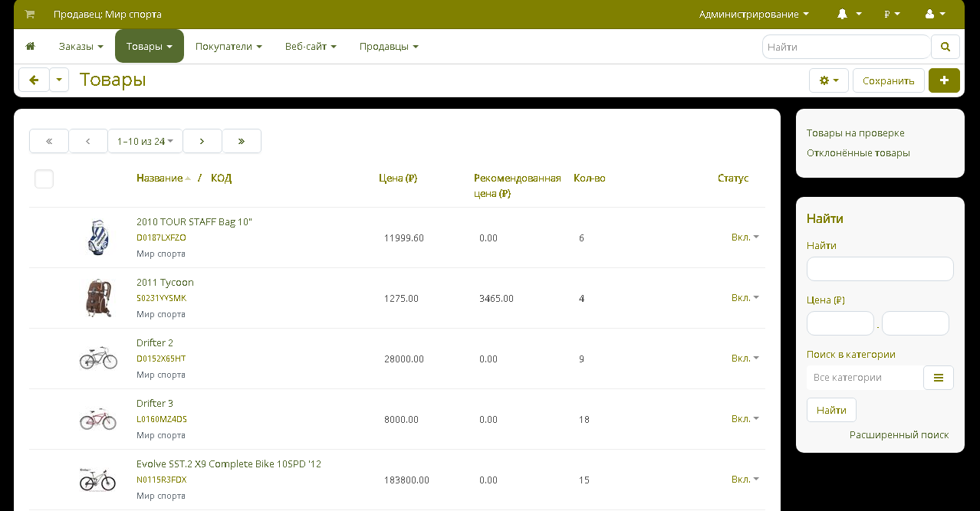
Task: Click product code D0152X65HT
Action: point(161,359)
